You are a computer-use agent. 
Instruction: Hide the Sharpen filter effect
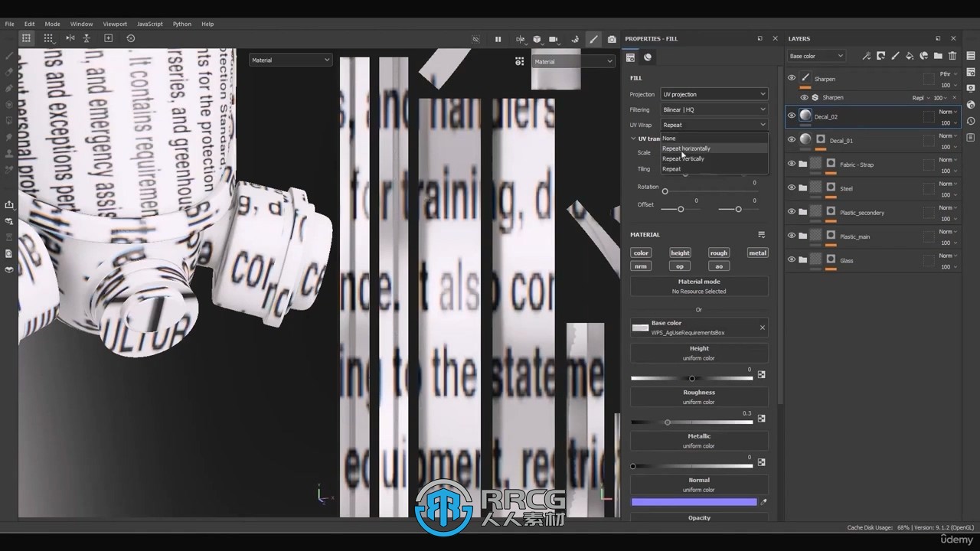click(804, 97)
